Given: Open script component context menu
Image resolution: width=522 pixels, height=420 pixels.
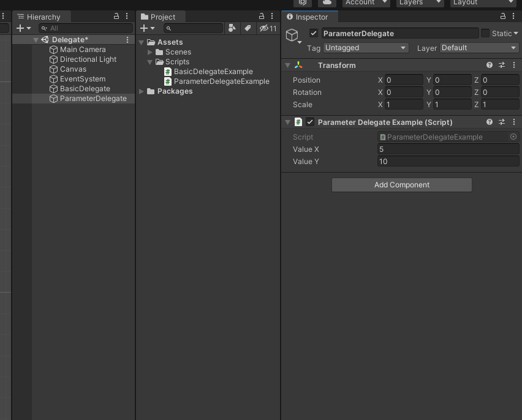Looking at the screenshot, I should pyautogui.click(x=513, y=122).
